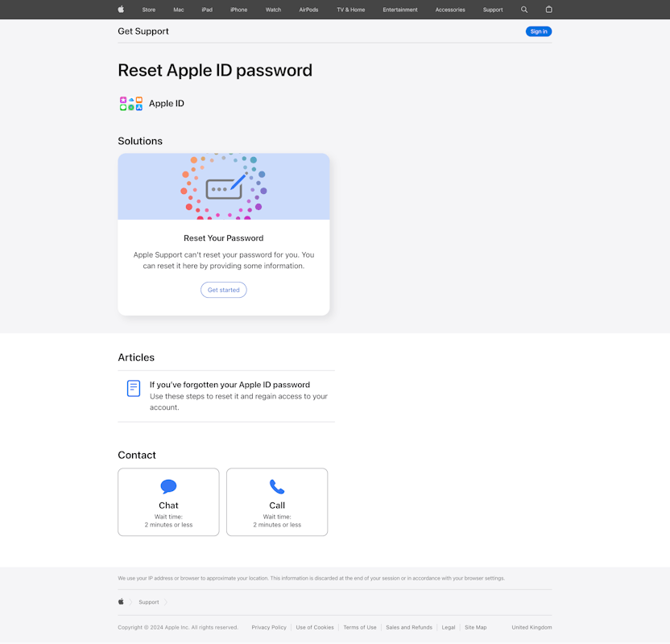
Task: Open the Privacy Policy link
Action: (269, 627)
